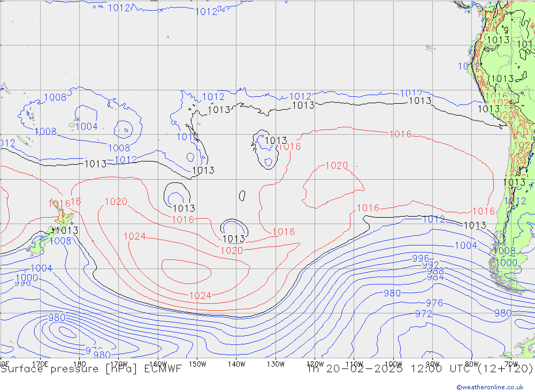Click the 976 label above the 972 label
The image size is (535, 392).
[434, 303]
